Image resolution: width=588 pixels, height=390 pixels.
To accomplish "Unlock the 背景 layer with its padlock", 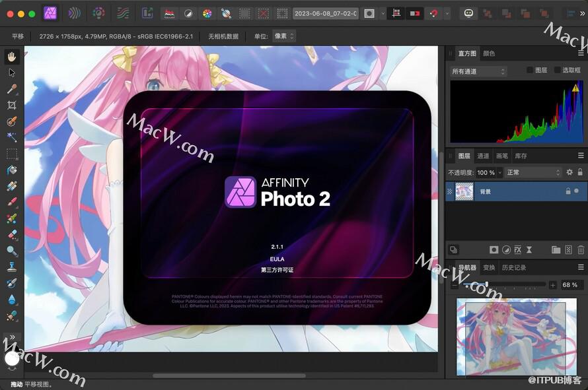I will click(568, 191).
